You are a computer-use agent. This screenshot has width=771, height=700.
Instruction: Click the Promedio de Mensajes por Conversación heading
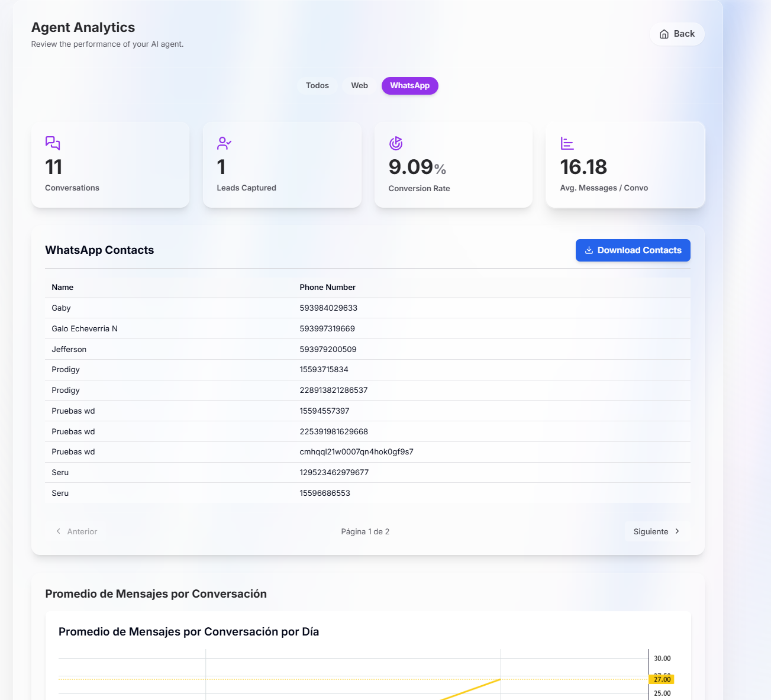(156, 593)
